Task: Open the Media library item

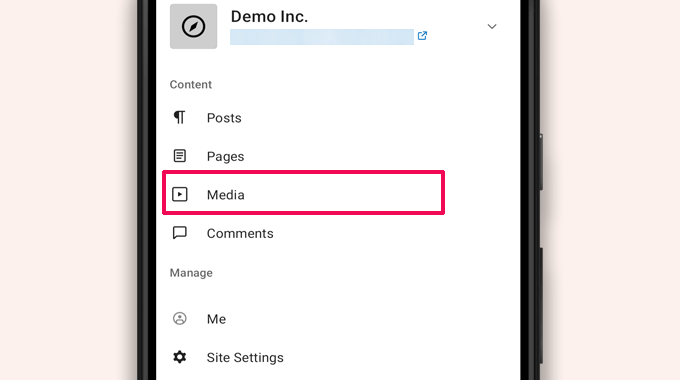Action: pos(304,193)
